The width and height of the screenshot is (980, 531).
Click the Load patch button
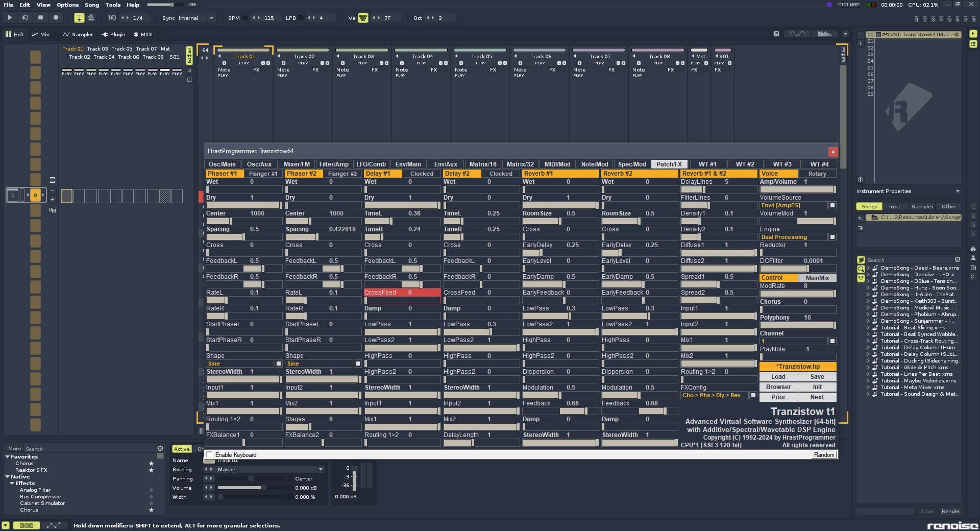coord(778,377)
